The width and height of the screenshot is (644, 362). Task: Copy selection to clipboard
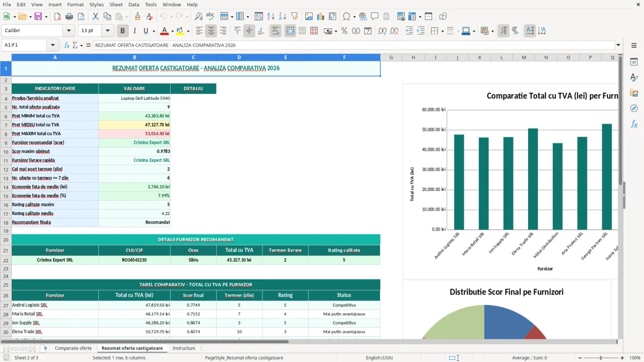107,17
